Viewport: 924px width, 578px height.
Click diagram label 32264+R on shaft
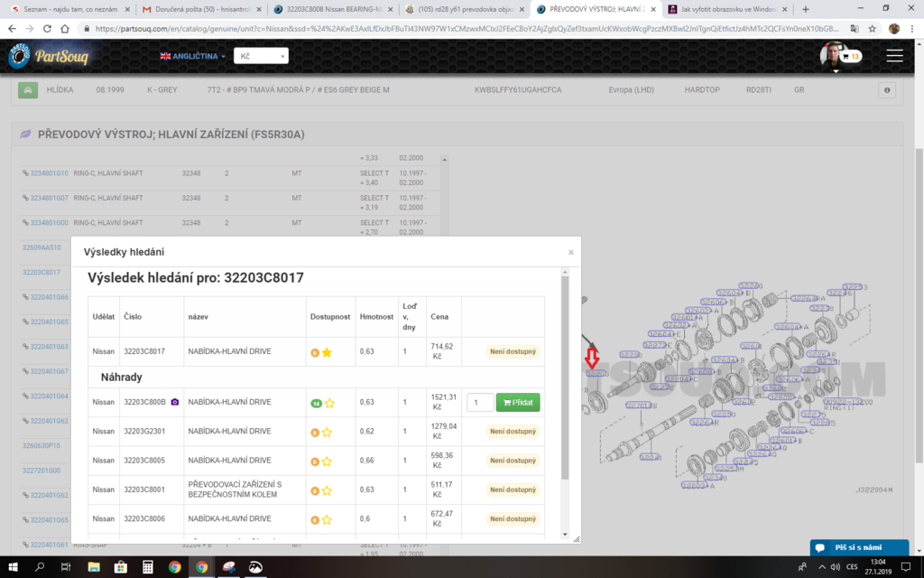704,423
